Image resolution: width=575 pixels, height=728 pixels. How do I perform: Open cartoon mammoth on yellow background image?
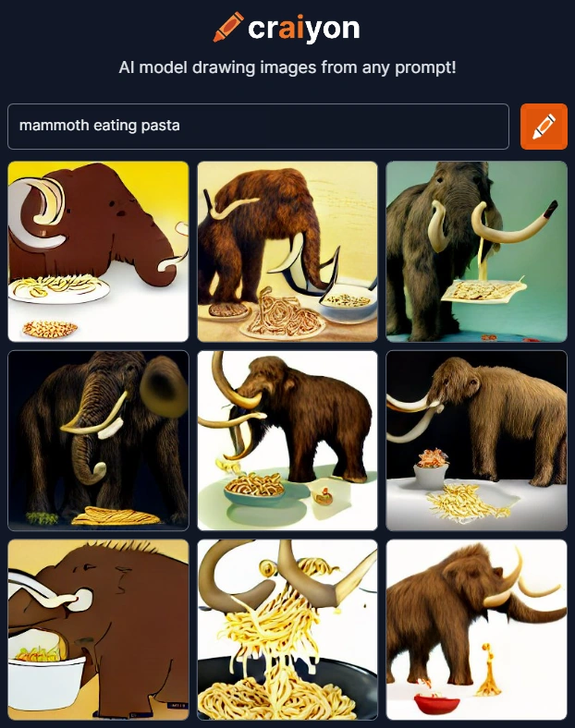click(x=99, y=251)
